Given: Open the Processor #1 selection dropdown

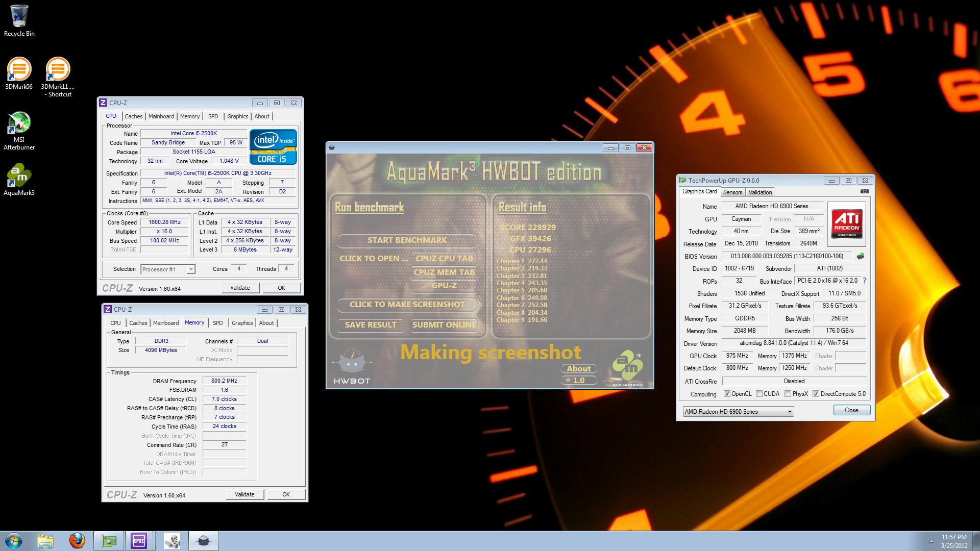Looking at the screenshot, I should tap(168, 269).
